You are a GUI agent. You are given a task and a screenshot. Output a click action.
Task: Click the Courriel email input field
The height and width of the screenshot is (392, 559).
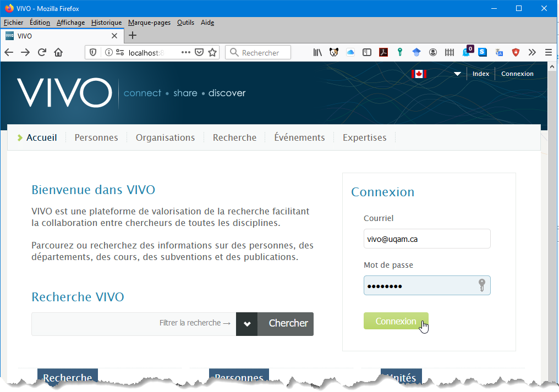pyautogui.click(x=427, y=239)
